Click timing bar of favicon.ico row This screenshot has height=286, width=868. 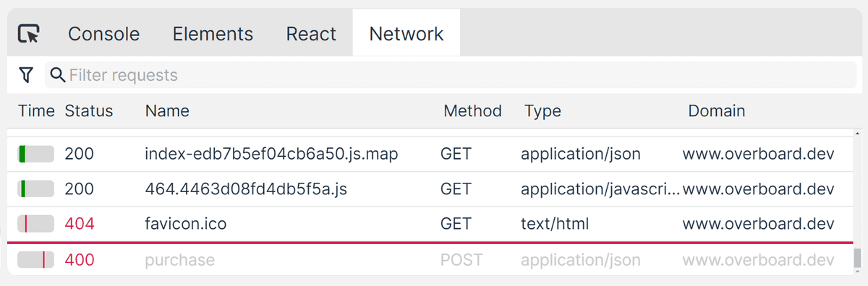click(36, 224)
